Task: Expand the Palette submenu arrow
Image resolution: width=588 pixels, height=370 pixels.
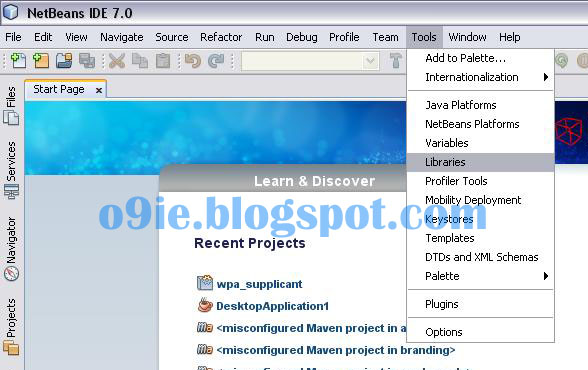Action: coord(546,276)
